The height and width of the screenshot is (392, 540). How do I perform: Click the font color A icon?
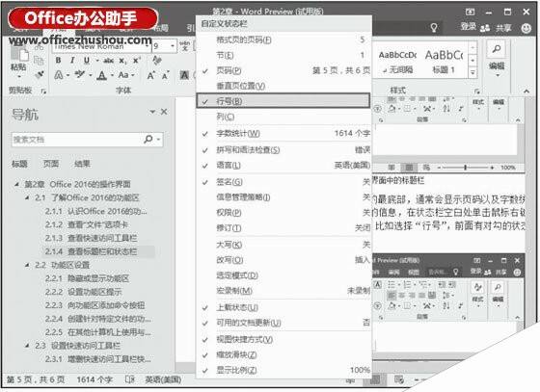(101, 75)
